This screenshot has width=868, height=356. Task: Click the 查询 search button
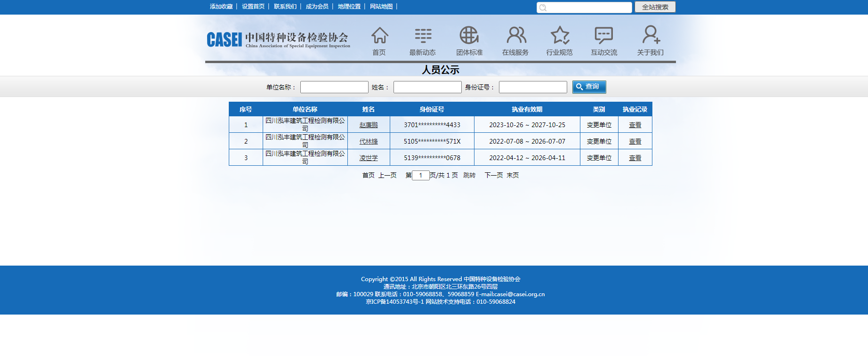[589, 87]
